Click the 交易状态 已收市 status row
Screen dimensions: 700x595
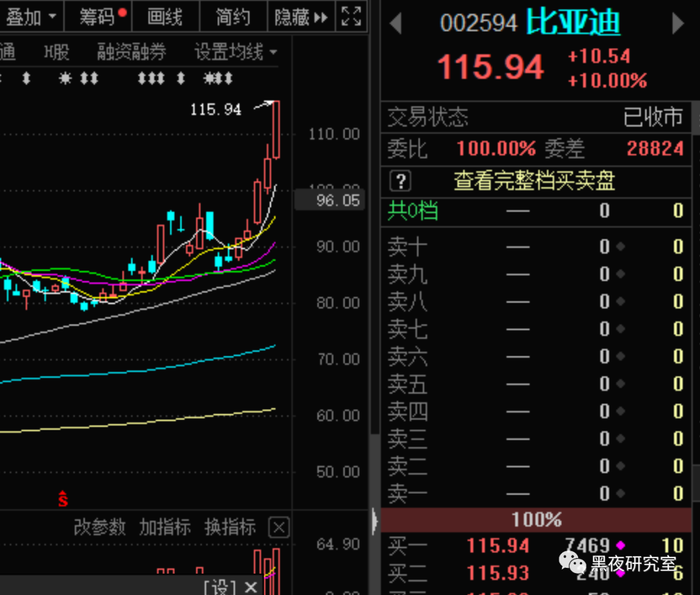[536, 117]
